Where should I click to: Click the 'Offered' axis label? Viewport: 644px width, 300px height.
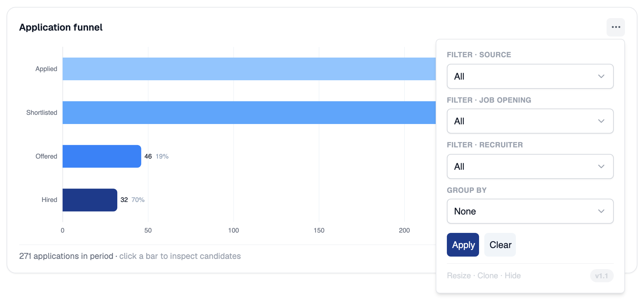click(x=46, y=156)
